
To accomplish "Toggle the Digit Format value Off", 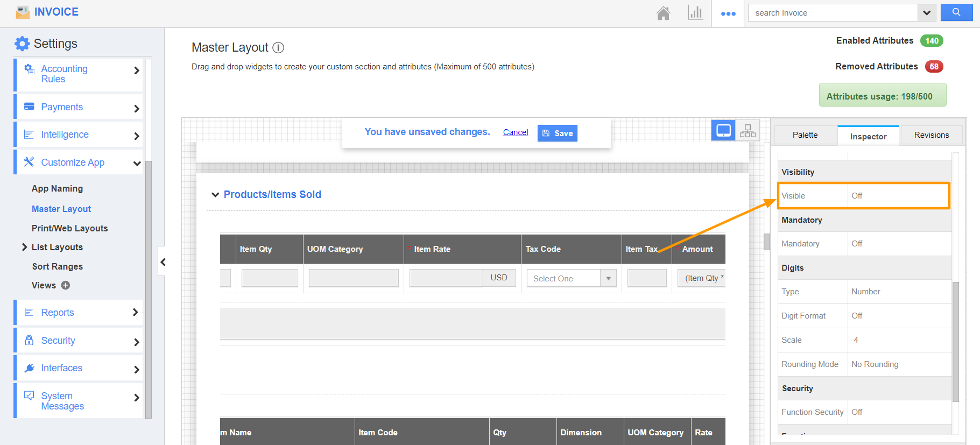I will point(899,316).
